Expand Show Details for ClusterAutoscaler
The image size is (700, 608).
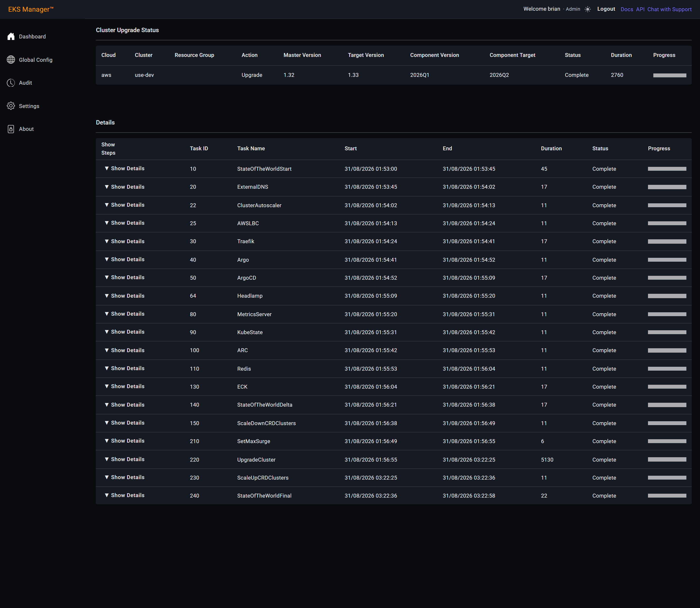click(124, 205)
